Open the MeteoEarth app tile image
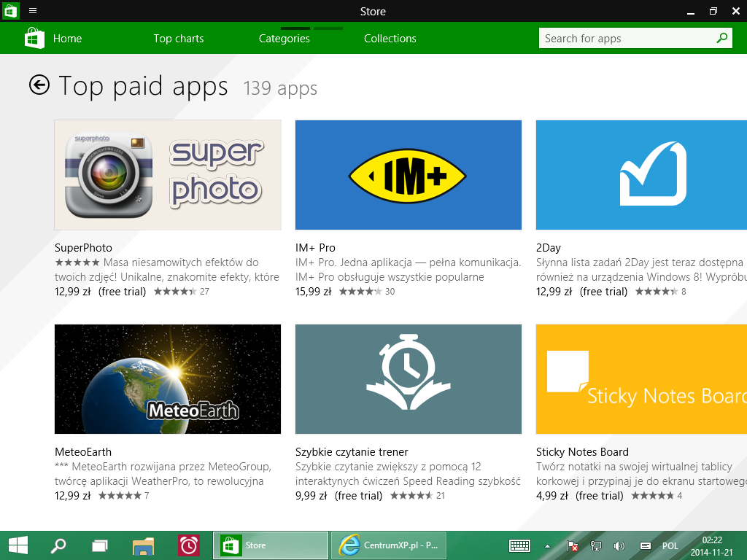Image resolution: width=747 pixels, height=560 pixels. click(168, 379)
